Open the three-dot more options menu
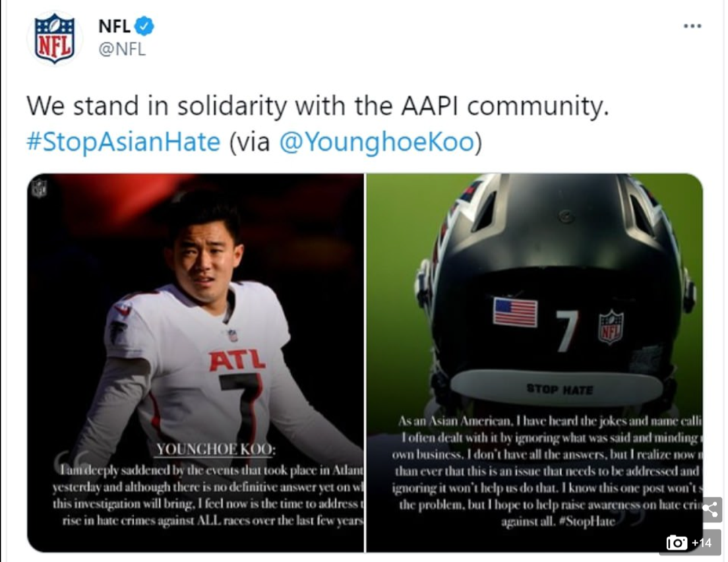 [692, 26]
